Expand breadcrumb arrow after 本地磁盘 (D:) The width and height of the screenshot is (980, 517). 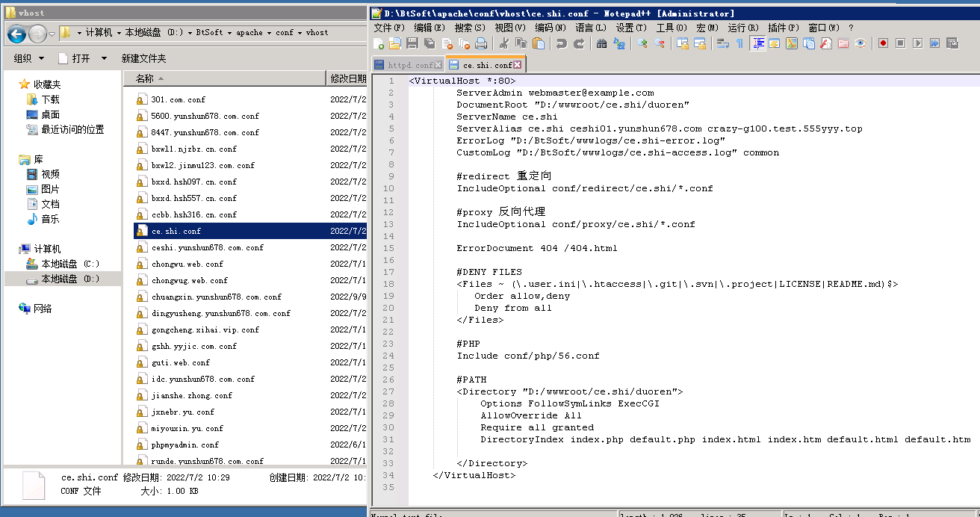(190, 33)
